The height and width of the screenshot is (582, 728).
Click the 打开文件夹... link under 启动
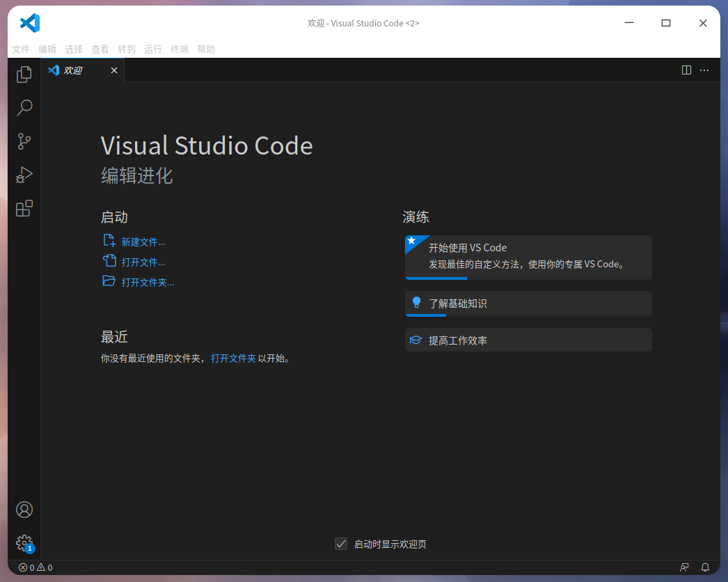(x=148, y=283)
